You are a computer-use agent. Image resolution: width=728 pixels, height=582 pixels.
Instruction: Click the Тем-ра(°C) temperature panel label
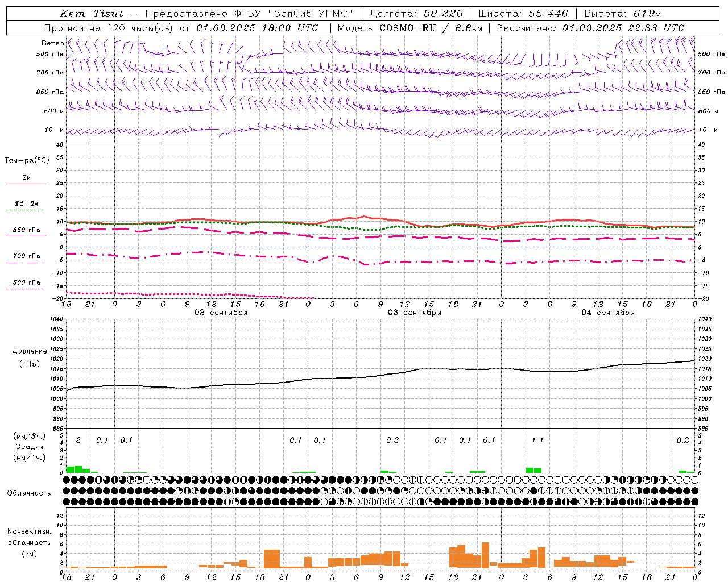tap(27, 161)
